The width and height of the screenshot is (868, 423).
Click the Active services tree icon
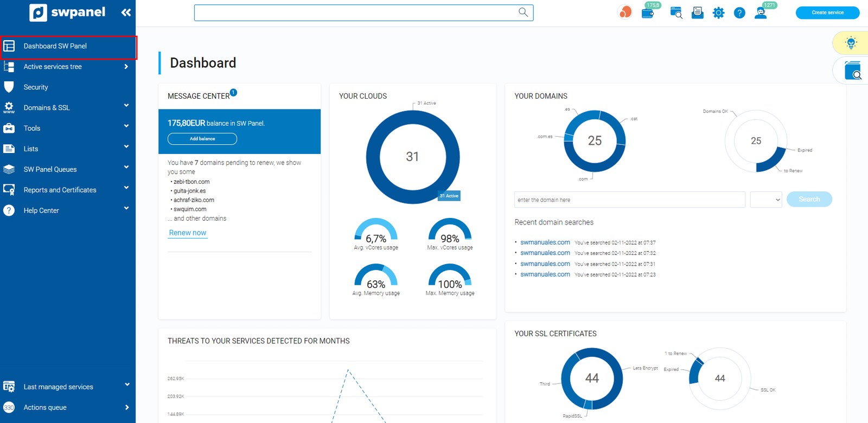9,67
